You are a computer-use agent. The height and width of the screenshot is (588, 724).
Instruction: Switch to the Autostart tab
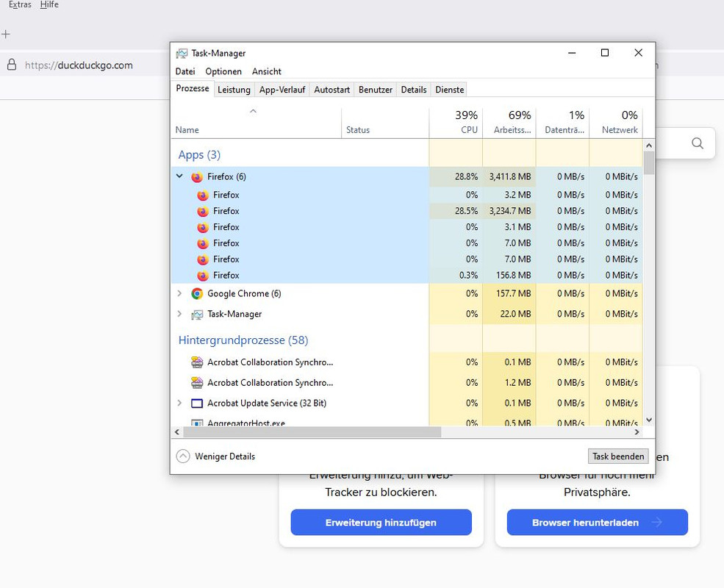[x=331, y=90]
